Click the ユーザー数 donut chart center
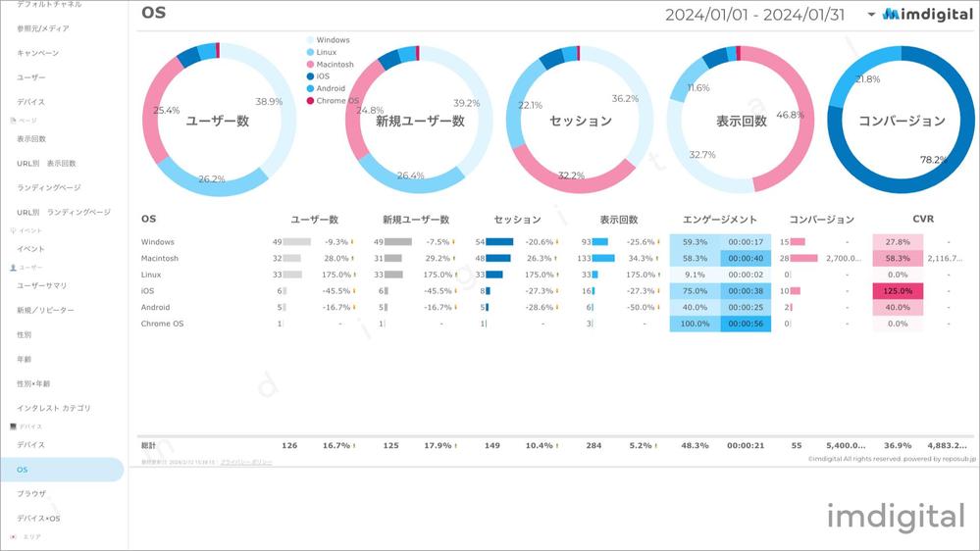Screen dimensions: 980x551 point(218,122)
